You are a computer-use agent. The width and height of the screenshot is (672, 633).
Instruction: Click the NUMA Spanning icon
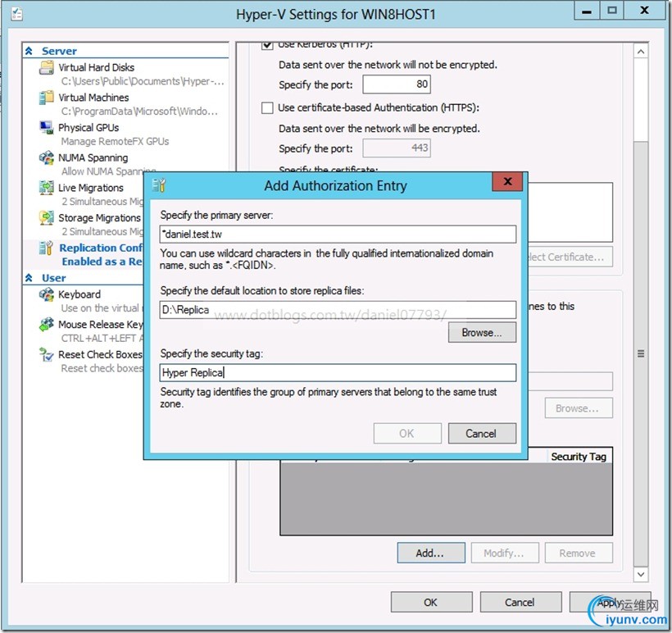coord(46,157)
